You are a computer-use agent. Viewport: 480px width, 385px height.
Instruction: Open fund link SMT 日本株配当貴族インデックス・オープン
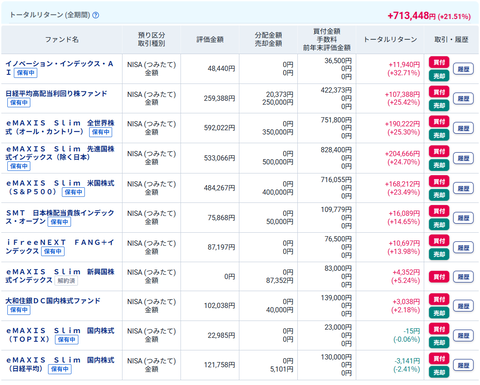pyautogui.click(x=60, y=217)
